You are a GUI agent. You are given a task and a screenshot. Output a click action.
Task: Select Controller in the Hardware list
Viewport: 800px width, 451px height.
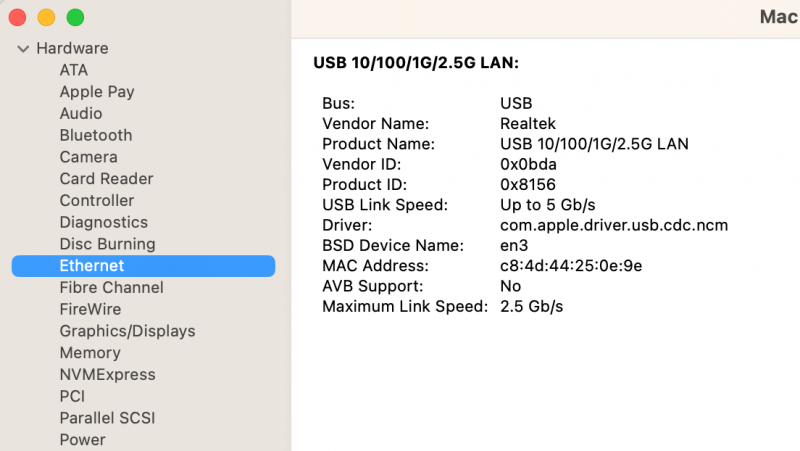click(97, 201)
